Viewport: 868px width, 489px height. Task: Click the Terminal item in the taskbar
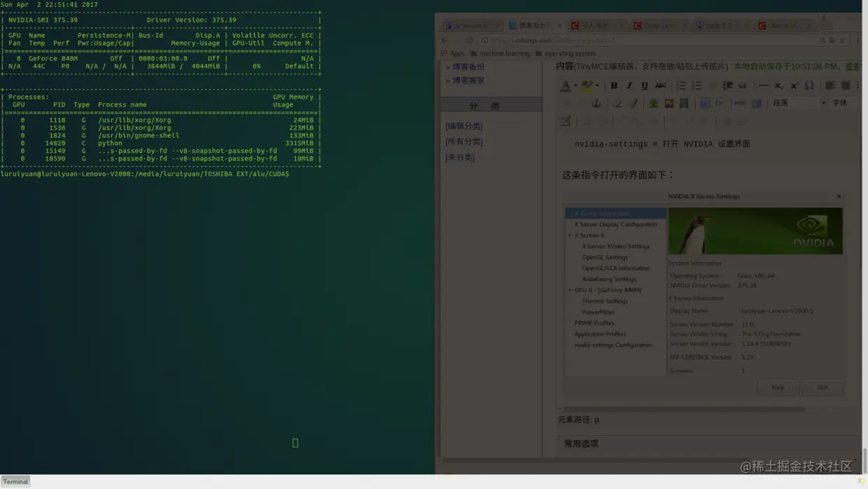coord(15,481)
